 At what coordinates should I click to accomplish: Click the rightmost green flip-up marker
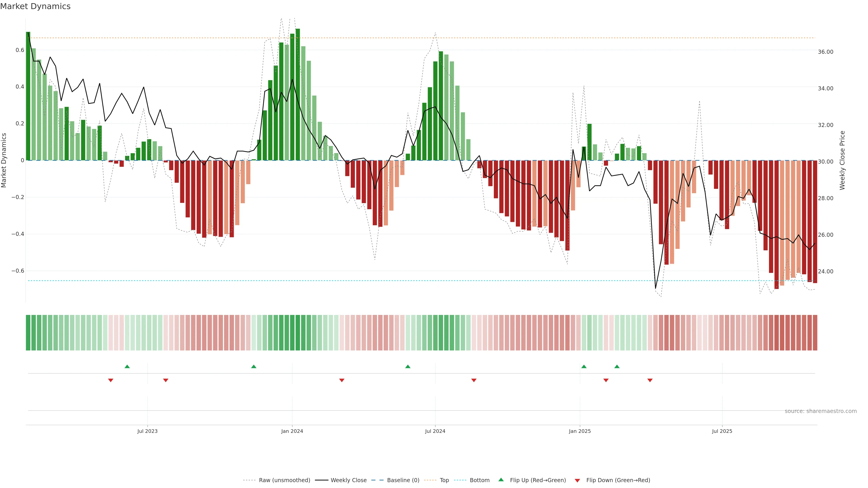pyautogui.click(x=617, y=366)
